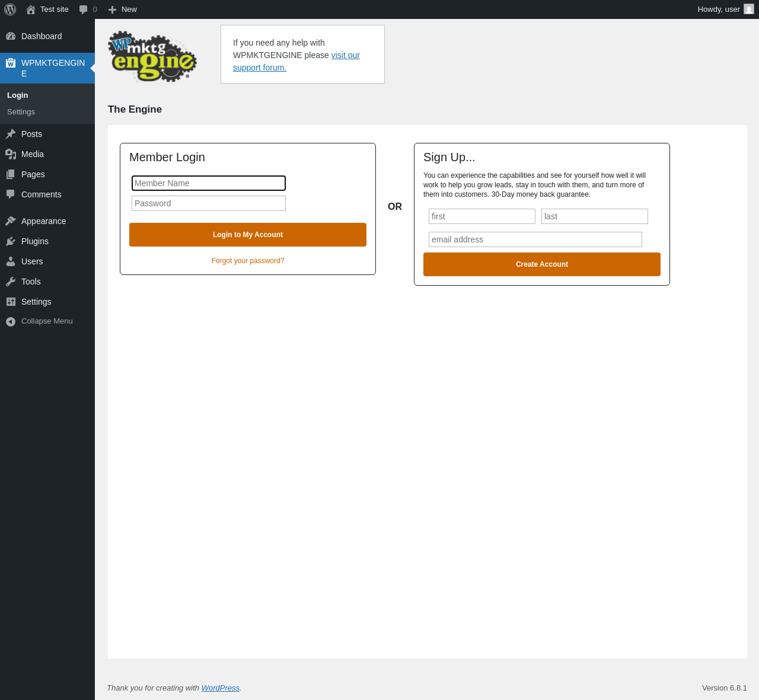Focus the Member Name field
This screenshot has width=759, height=700.
[209, 183]
